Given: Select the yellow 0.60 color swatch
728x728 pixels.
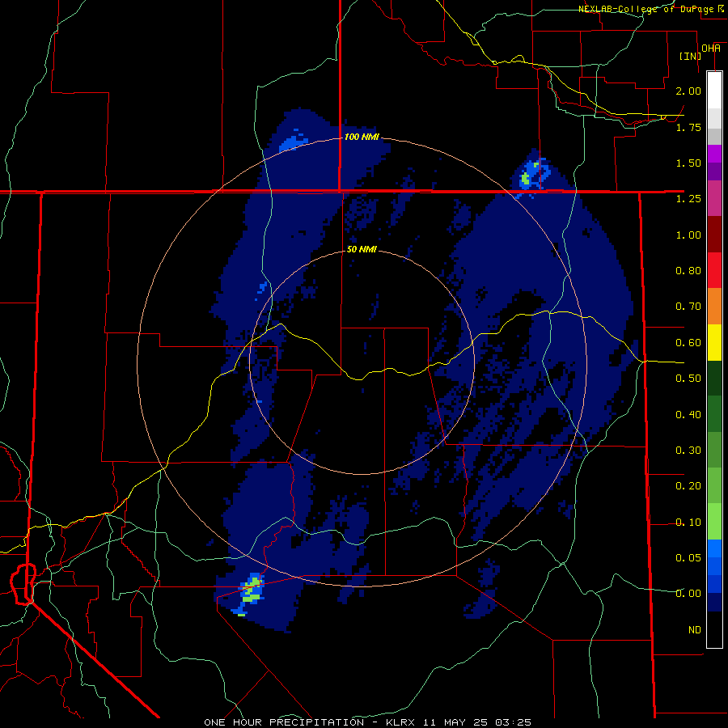Looking at the screenshot, I should click(x=714, y=342).
